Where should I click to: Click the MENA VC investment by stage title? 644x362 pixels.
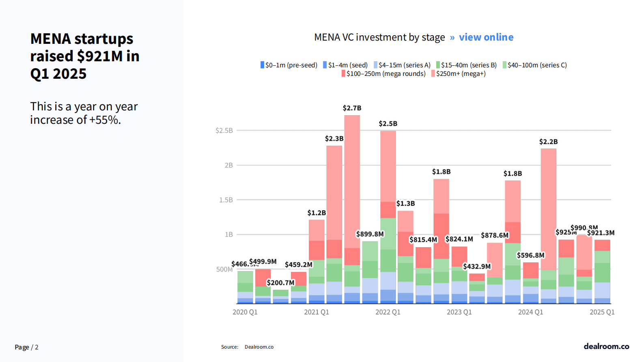coord(379,37)
